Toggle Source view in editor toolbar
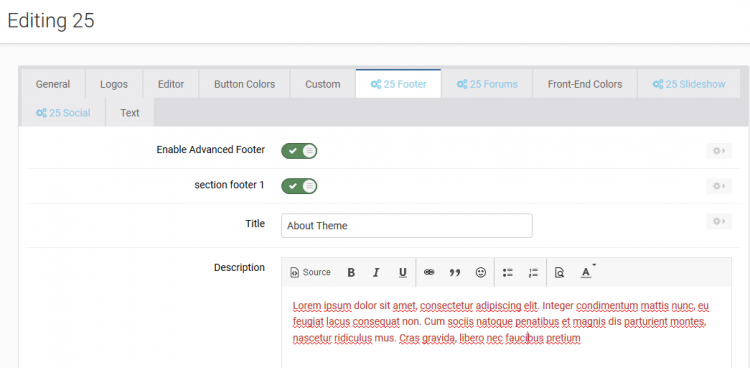Image resolution: width=750 pixels, height=368 pixels. (x=310, y=272)
